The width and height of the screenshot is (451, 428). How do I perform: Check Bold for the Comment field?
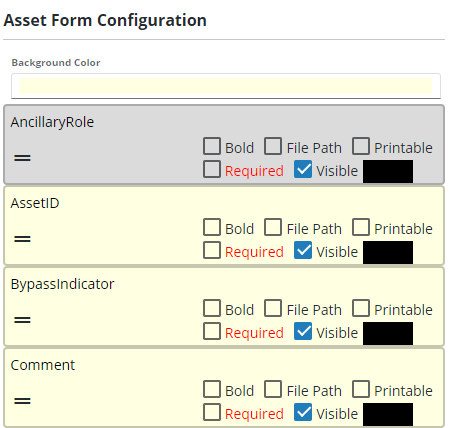(212, 389)
